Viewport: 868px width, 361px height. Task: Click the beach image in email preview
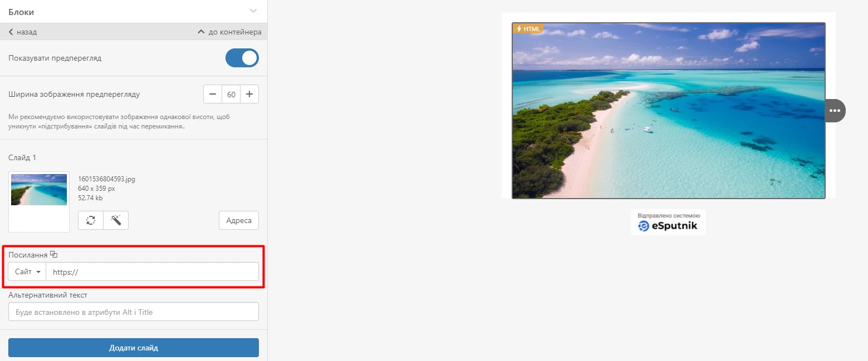click(668, 111)
